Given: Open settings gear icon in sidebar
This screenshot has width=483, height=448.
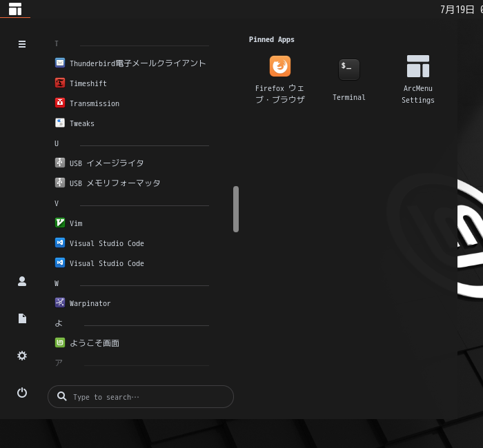Looking at the screenshot, I should [x=22, y=356].
